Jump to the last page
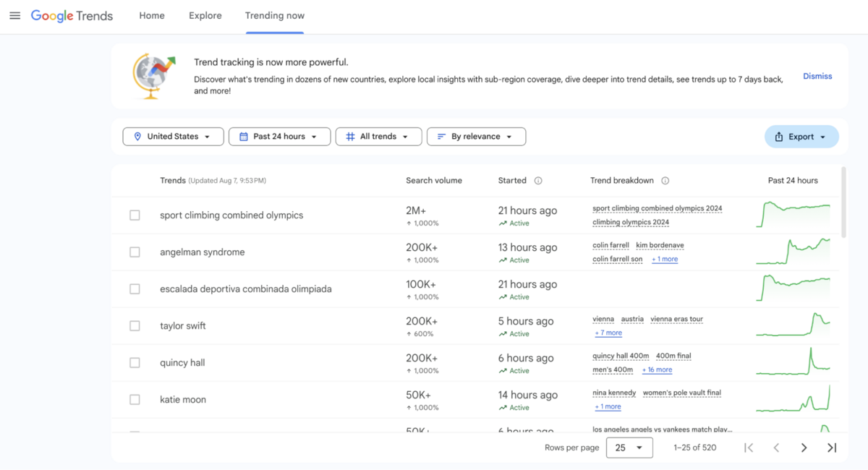Screen dimensions: 868x470 pos(832,448)
